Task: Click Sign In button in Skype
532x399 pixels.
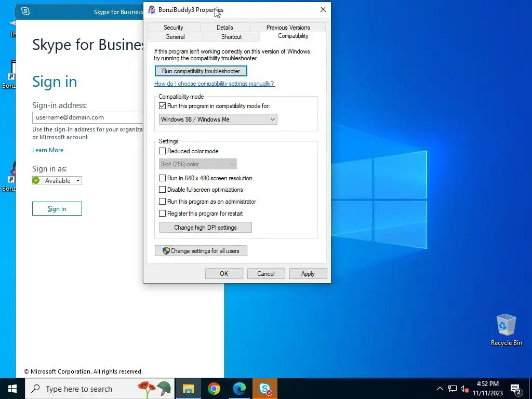Action: coord(57,209)
